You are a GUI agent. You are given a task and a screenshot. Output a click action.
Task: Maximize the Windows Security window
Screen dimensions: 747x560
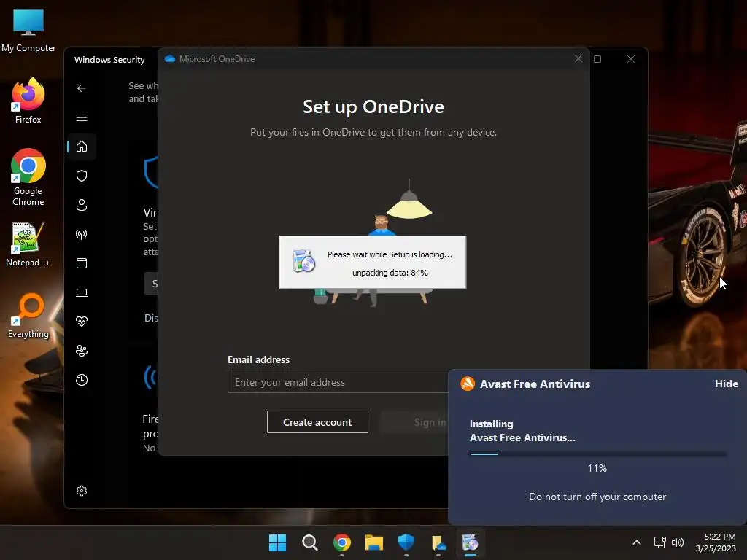597,59
